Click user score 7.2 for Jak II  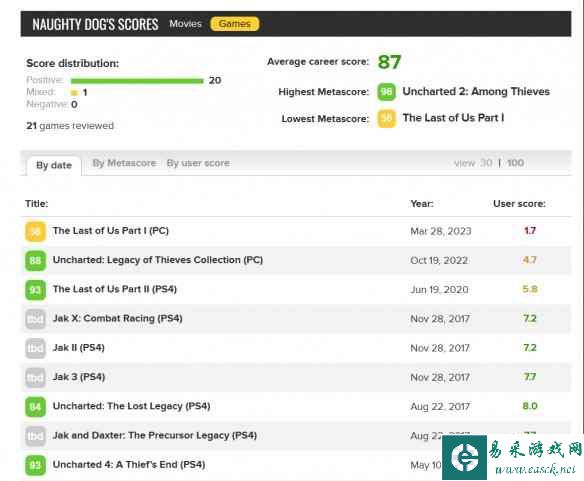530,348
